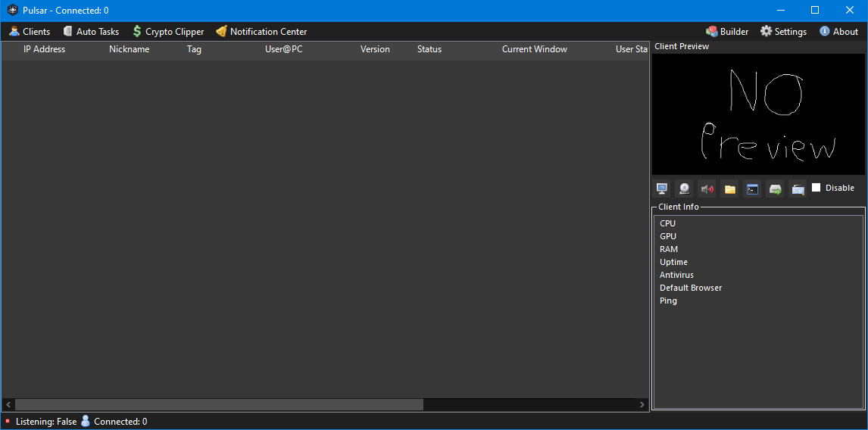This screenshot has width=868, height=430.
Task: Sort by the Current Window column header
Action: [534, 49]
